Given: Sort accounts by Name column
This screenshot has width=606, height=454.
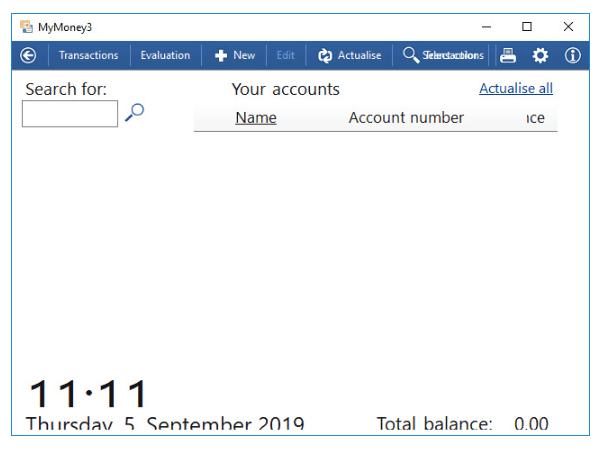Looking at the screenshot, I should coord(256,118).
